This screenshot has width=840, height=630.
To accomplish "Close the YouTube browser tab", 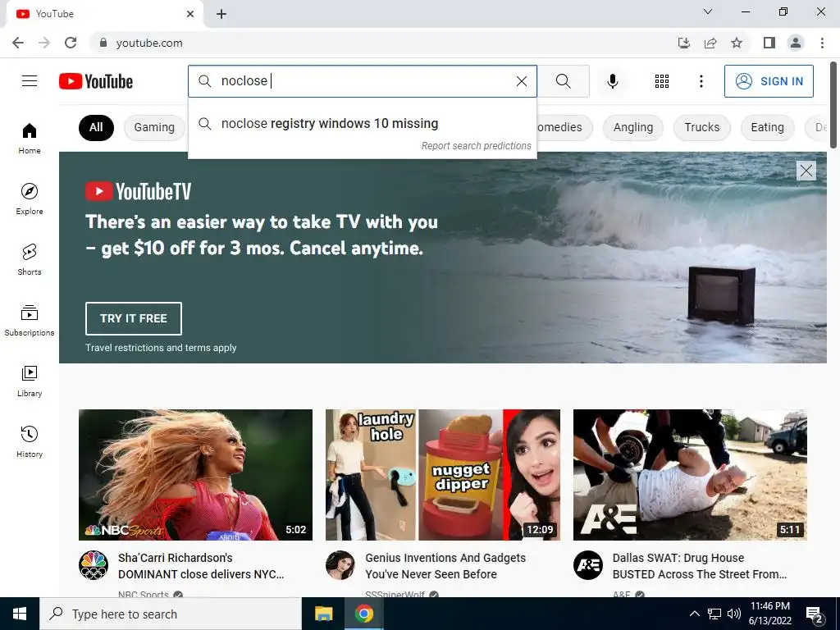I will [x=190, y=14].
